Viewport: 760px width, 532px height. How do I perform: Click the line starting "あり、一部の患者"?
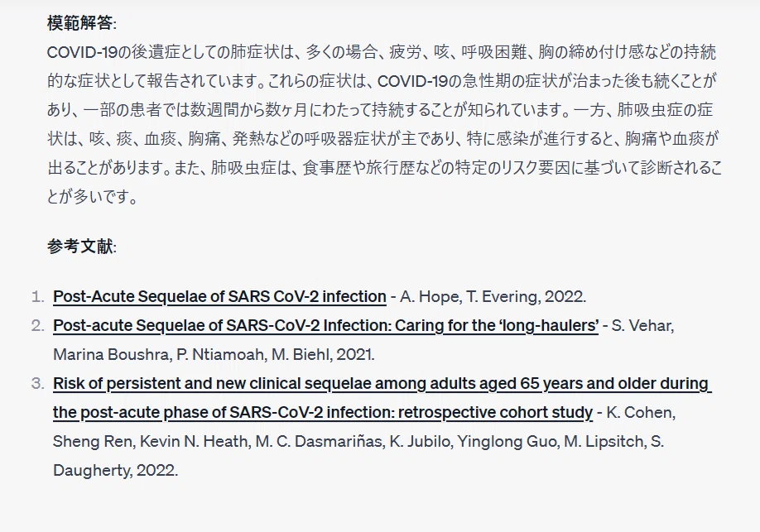click(380, 110)
